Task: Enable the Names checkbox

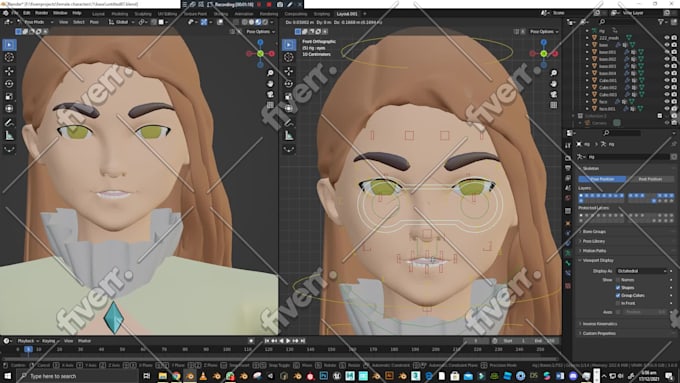Action: click(618, 280)
